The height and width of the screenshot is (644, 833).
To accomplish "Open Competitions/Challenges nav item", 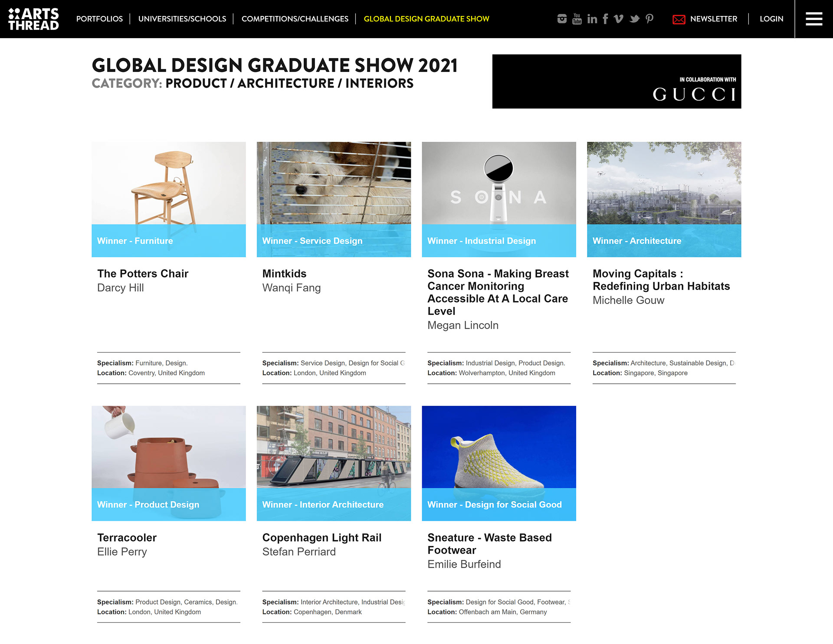I will coord(295,19).
